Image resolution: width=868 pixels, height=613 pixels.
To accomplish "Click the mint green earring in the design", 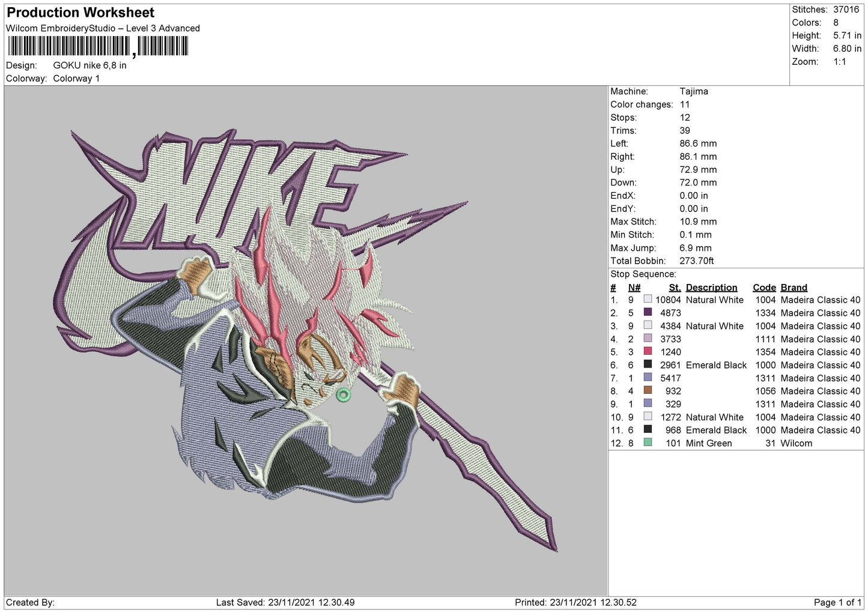I will click(344, 394).
